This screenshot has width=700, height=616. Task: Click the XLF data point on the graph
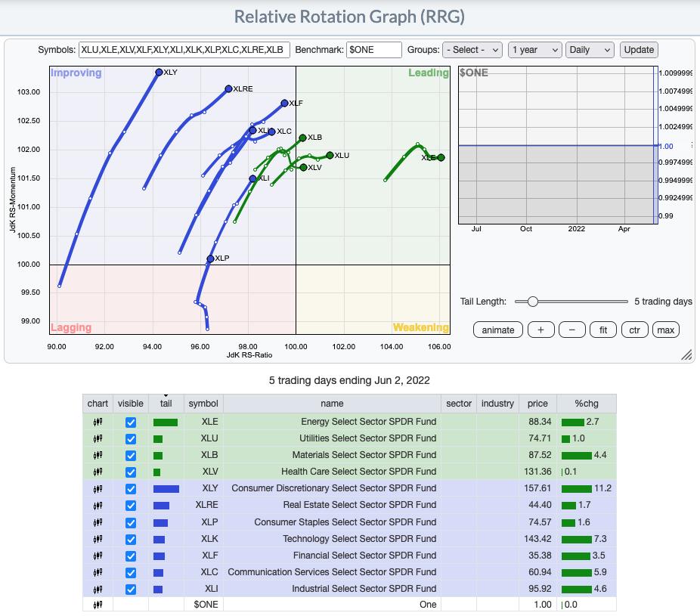(284, 103)
